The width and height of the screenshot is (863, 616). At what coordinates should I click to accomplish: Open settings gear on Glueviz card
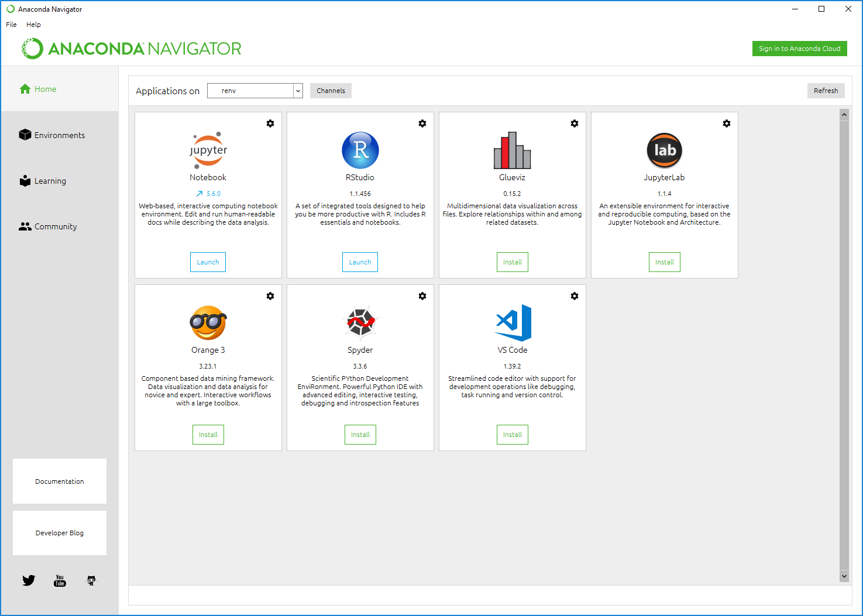575,123
